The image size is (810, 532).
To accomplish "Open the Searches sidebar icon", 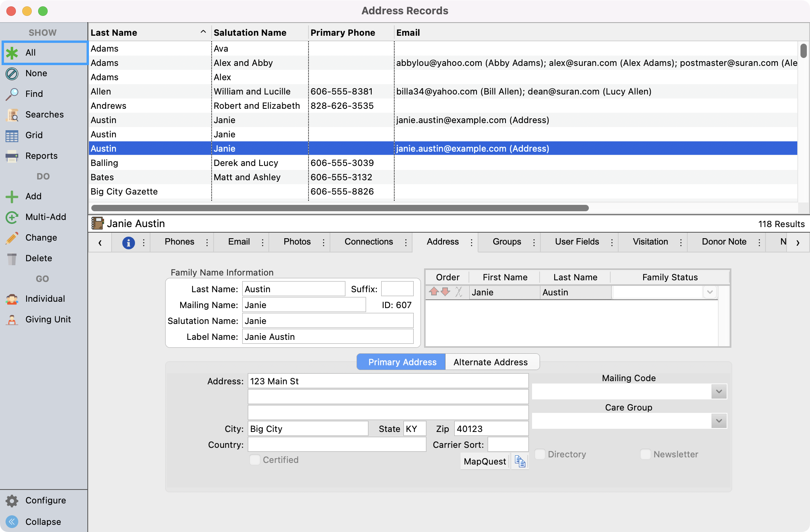I will coord(12,115).
